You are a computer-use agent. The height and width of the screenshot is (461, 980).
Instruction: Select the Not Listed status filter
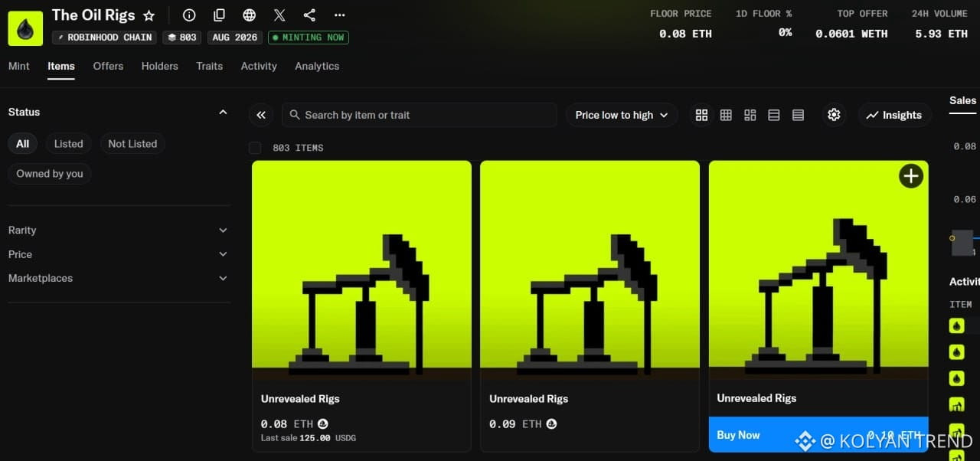132,144
